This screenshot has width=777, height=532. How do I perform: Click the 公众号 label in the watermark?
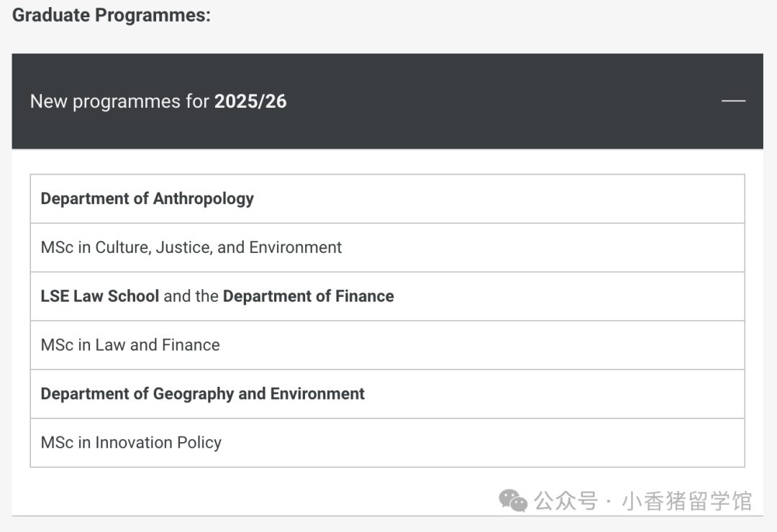tap(566, 501)
